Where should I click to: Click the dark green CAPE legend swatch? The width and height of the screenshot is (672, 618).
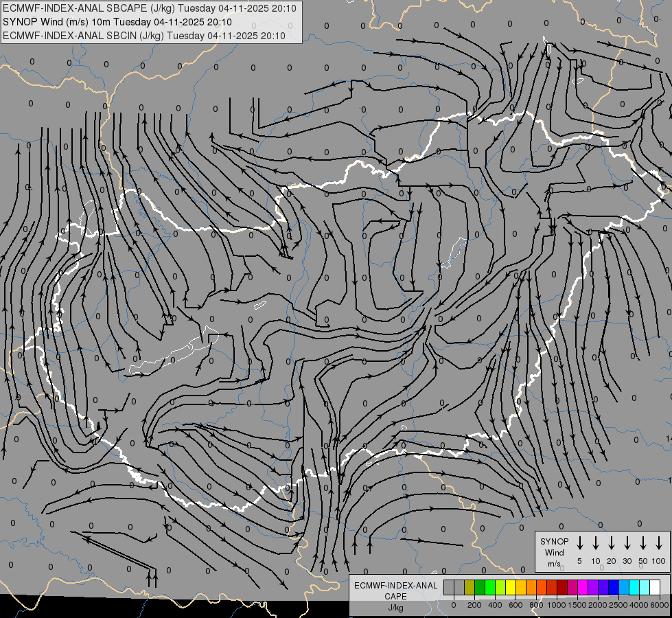point(480,588)
